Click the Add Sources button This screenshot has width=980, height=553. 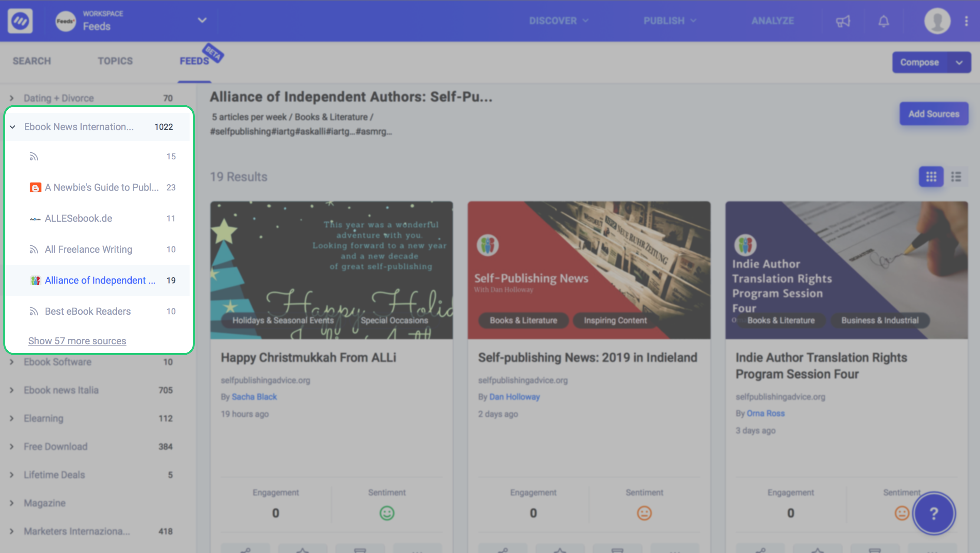(x=934, y=114)
